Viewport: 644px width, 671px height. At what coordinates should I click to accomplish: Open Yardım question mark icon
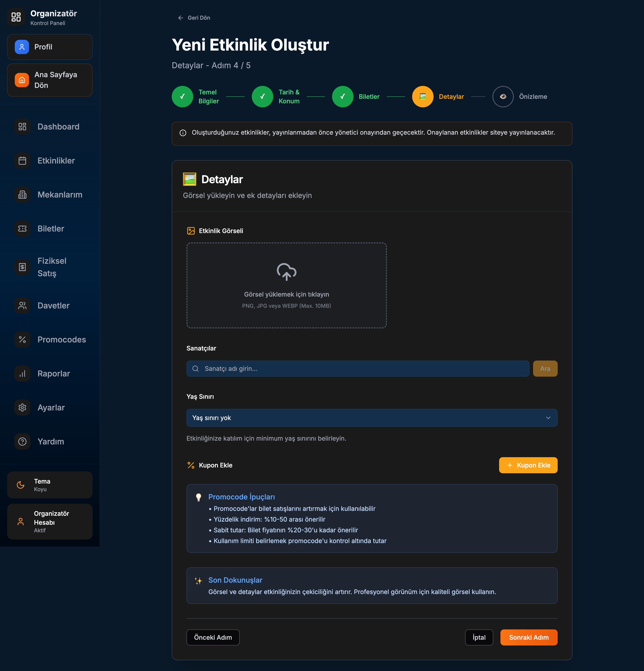point(22,441)
